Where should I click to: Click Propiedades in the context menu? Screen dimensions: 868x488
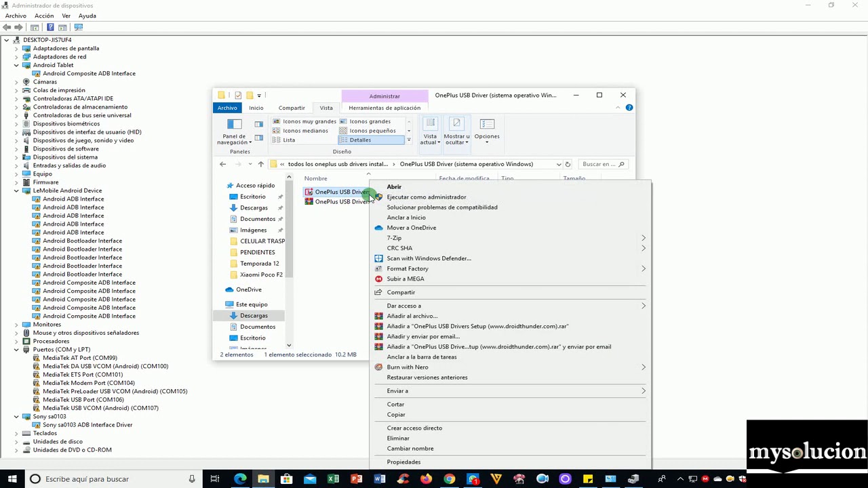pos(403,462)
